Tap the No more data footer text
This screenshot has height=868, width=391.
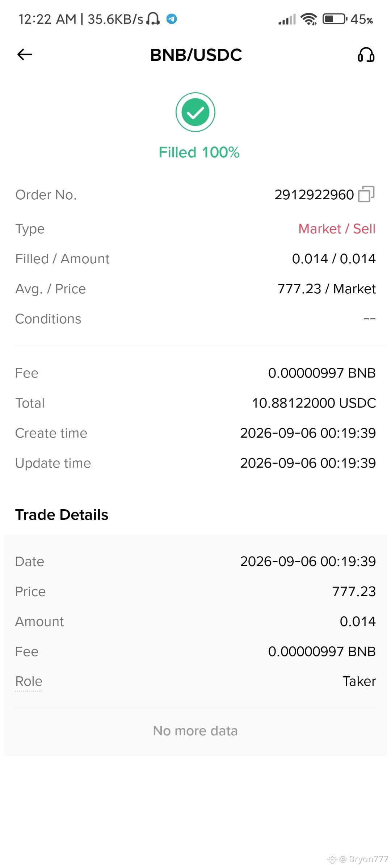click(195, 731)
